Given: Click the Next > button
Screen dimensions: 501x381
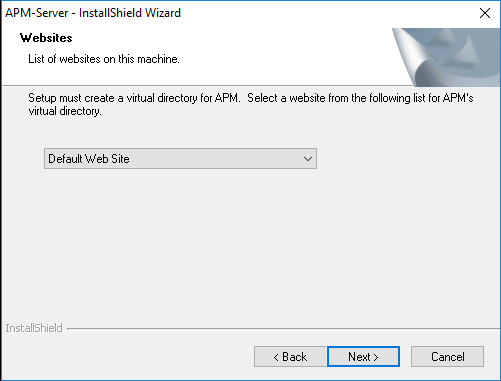Looking at the screenshot, I should click(x=363, y=356).
